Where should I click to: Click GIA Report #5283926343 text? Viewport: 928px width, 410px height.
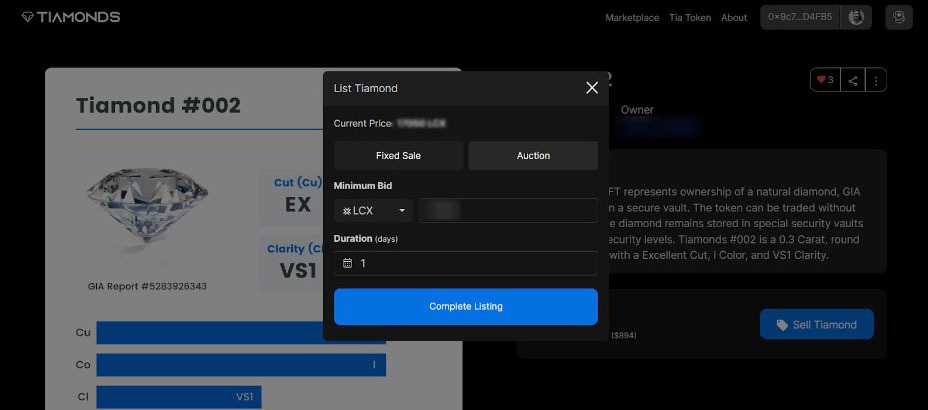coord(147,286)
